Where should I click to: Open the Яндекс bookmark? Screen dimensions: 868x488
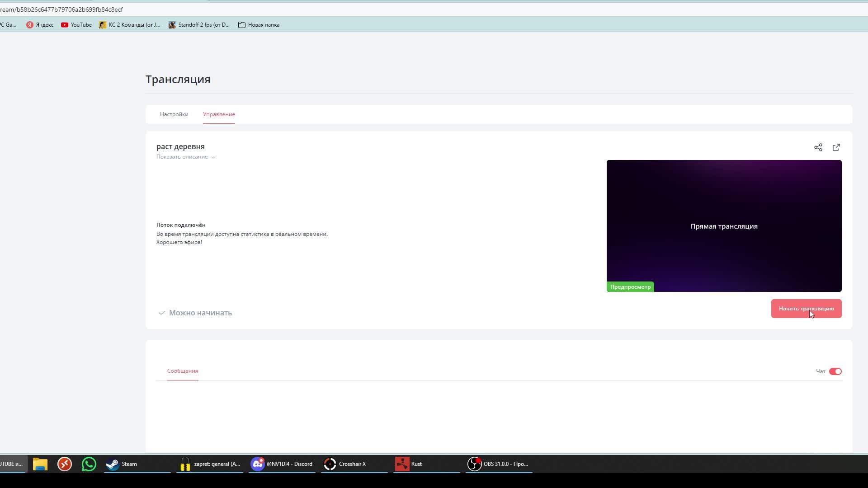click(x=40, y=25)
